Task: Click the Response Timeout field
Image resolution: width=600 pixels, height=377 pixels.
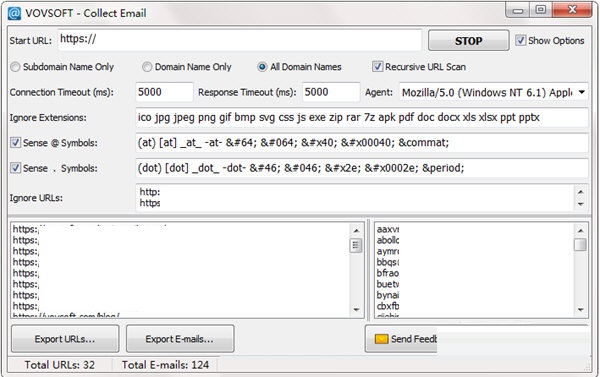Action: coord(331,92)
